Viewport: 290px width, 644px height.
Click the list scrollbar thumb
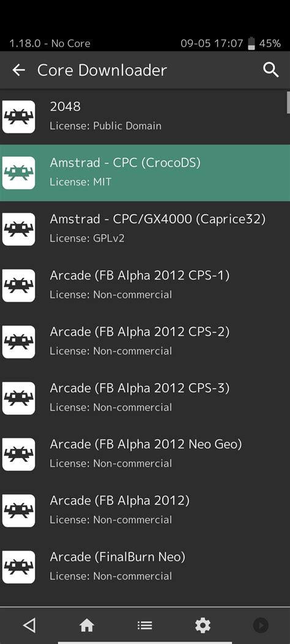coord(288,102)
